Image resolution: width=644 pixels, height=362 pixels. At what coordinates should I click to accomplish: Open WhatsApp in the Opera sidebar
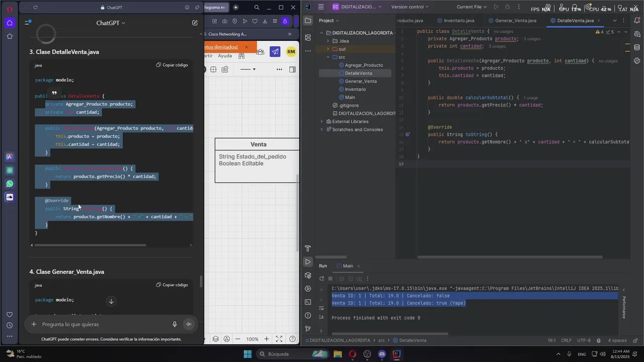click(10, 184)
